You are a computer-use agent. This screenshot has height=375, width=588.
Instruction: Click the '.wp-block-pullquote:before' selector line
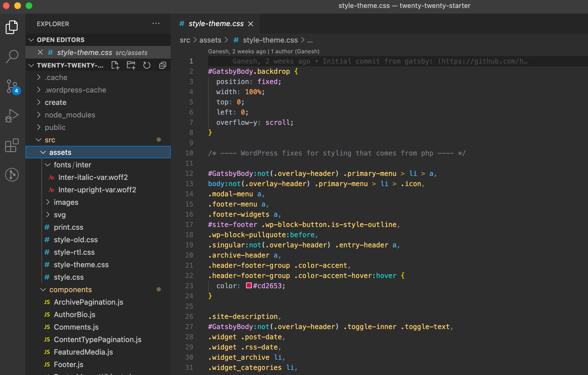click(263, 235)
